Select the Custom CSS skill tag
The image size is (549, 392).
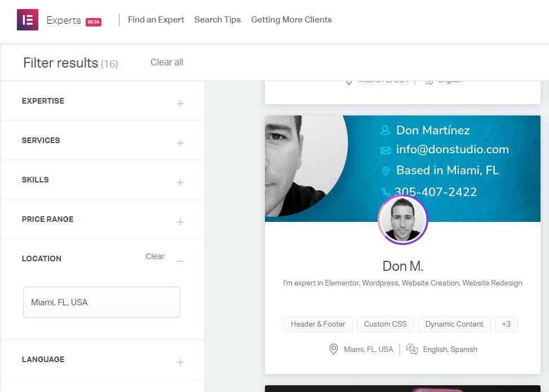click(385, 324)
